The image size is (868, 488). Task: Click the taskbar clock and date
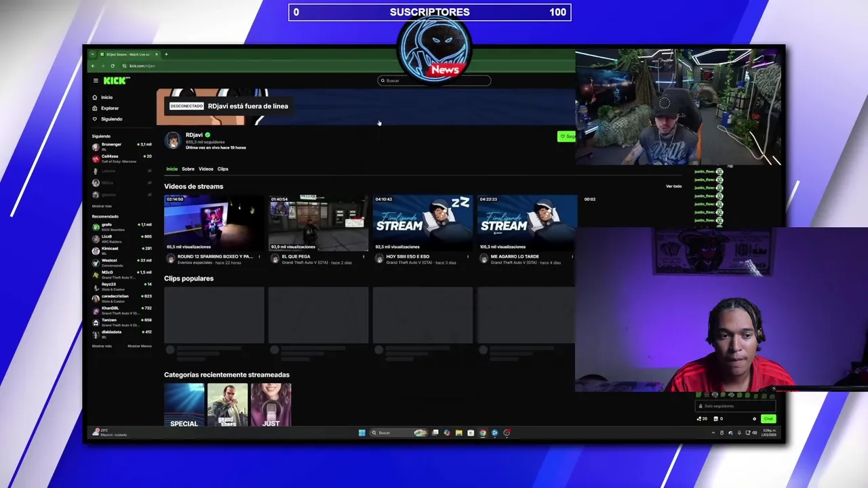coord(770,432)
